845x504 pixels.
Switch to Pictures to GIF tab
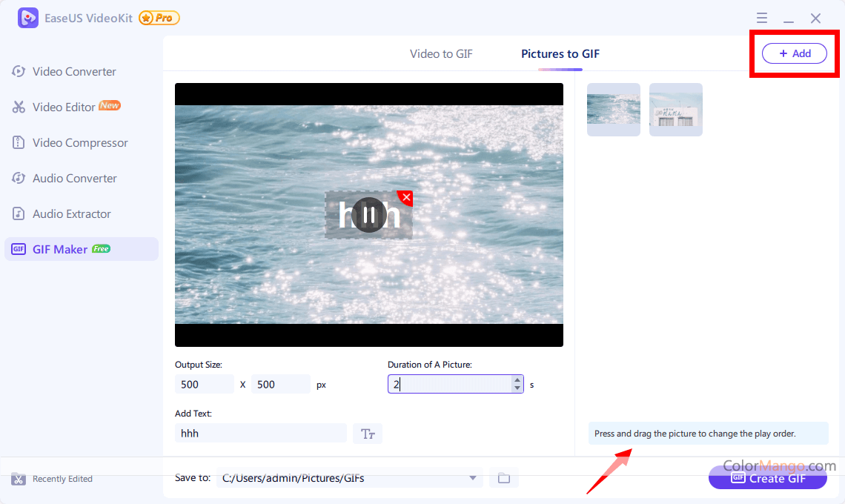pos(560,54)
